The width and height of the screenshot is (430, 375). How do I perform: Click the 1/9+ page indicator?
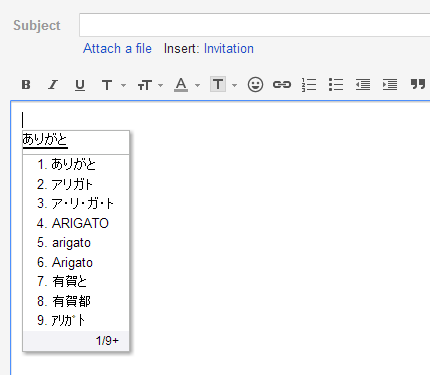(107, 341)
